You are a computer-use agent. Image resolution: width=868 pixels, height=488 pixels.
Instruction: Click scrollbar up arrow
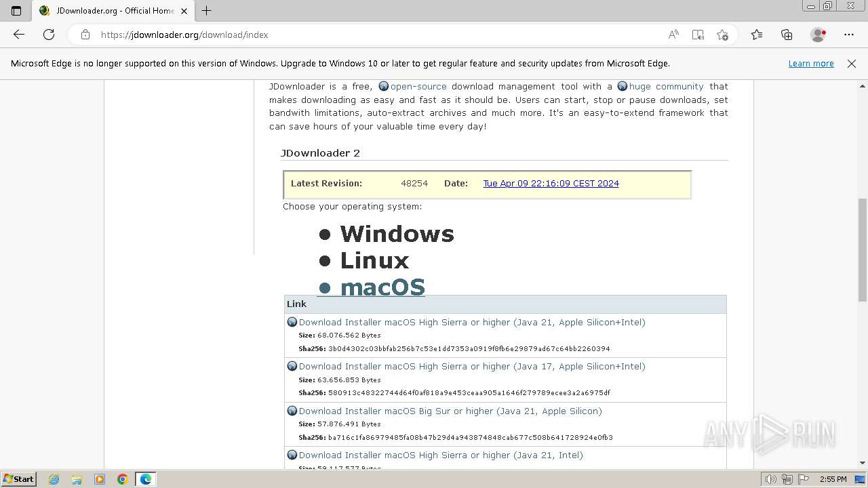pos(862,86)
